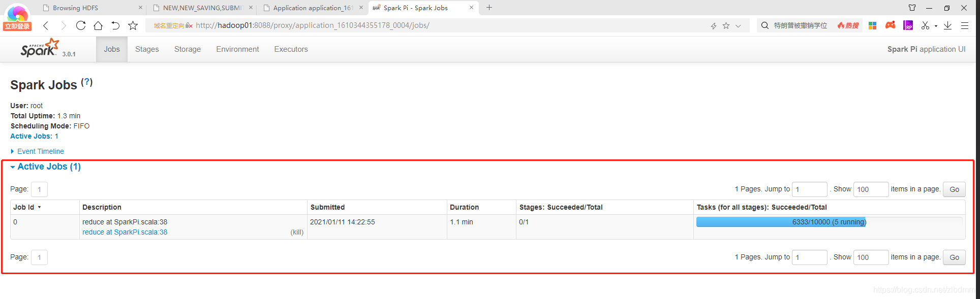Open the browser hamburger menu
The height and width of the screenshot is (299, 980).
pos(964,25)
